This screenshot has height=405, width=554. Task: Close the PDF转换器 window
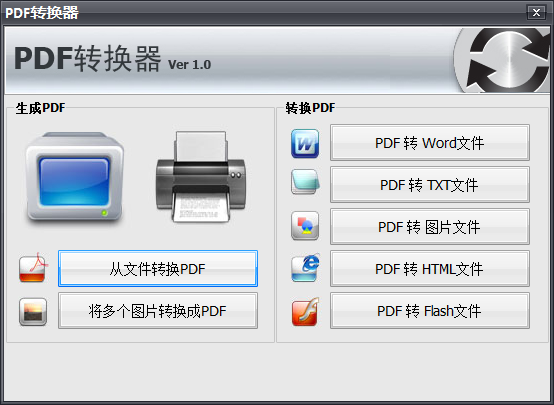(x=536, y=12)
